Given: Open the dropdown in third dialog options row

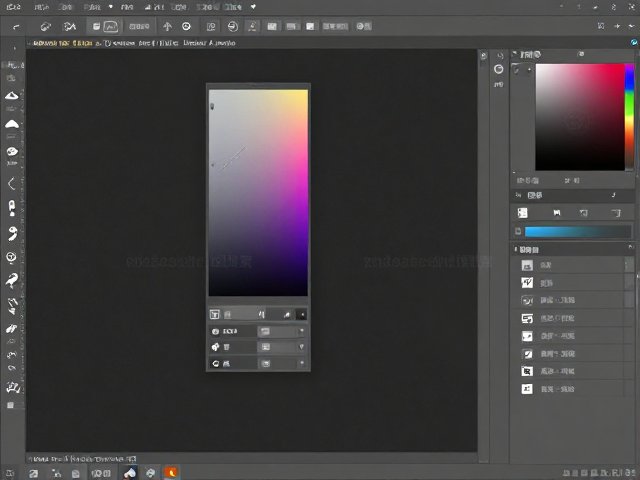Looking at the screenshot, I should (282, 363).
